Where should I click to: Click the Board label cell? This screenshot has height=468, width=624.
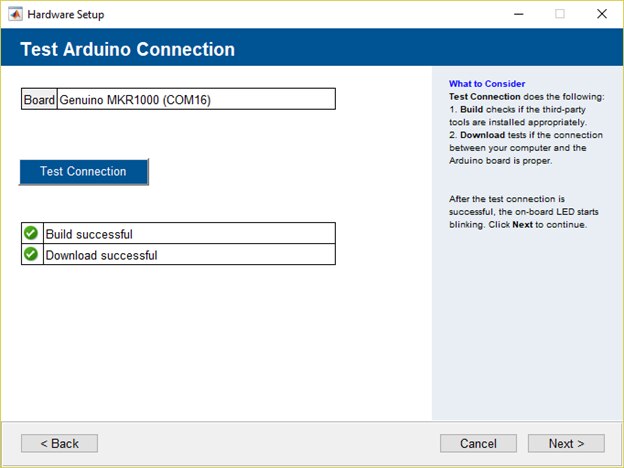point(39,100)
